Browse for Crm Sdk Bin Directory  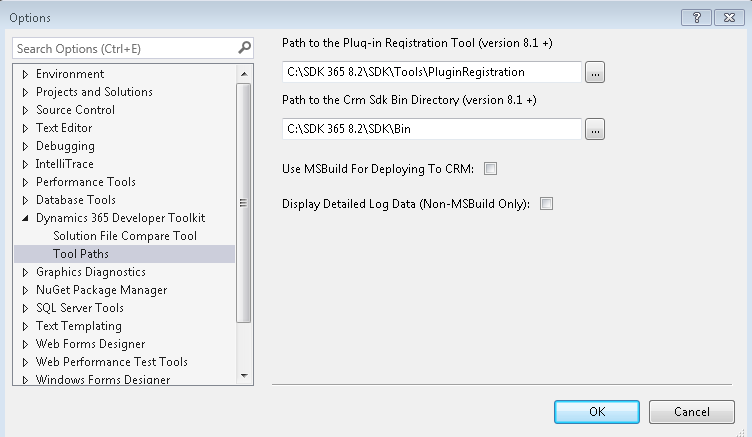click(595, 129)
